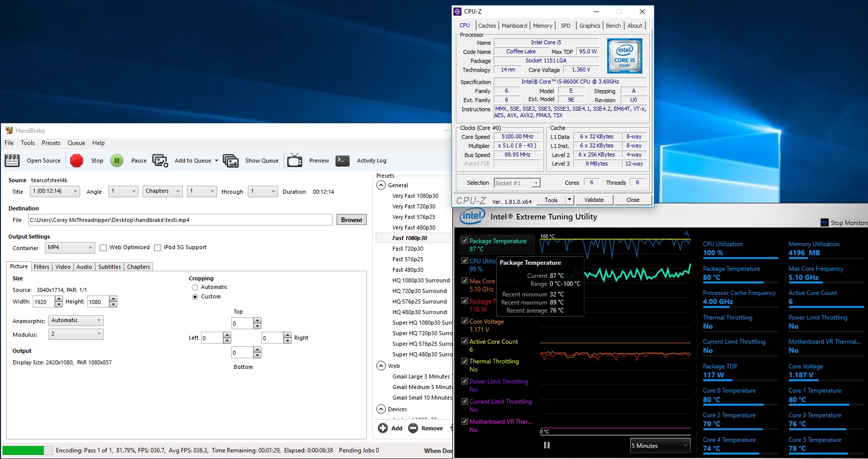Click the Remove preset minus icon
The height and width of the screenshot is (459, 868).
click(x=413, y=428)
